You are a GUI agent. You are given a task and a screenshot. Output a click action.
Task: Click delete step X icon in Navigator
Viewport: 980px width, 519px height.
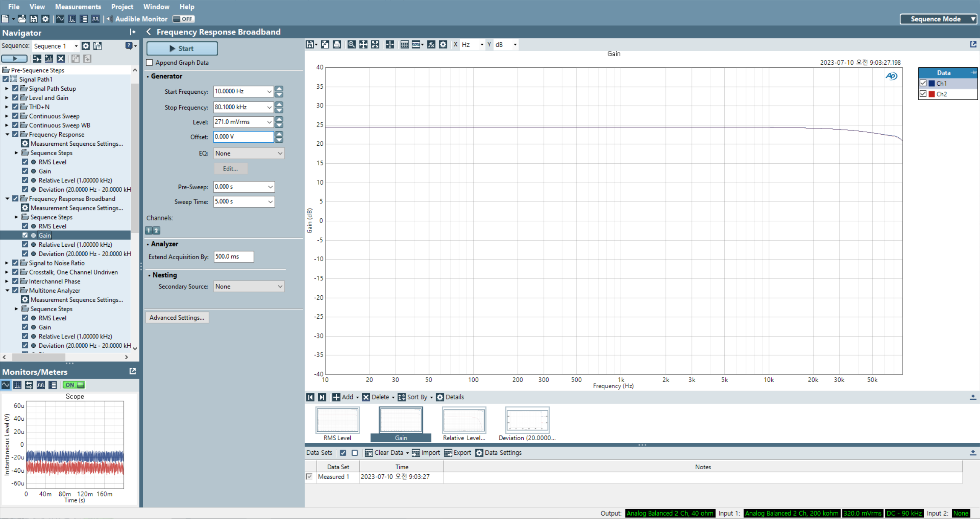click(x=60, y=59)
